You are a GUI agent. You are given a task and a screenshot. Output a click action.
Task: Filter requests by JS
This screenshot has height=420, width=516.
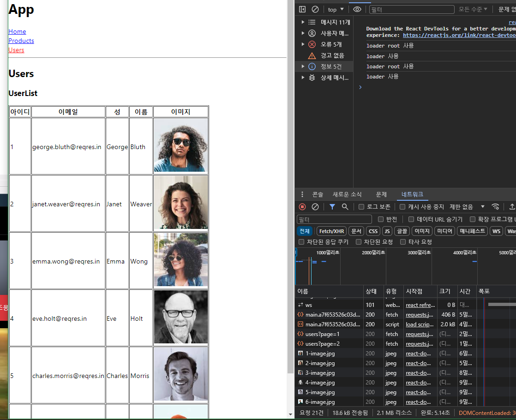(x=387, y=231)
